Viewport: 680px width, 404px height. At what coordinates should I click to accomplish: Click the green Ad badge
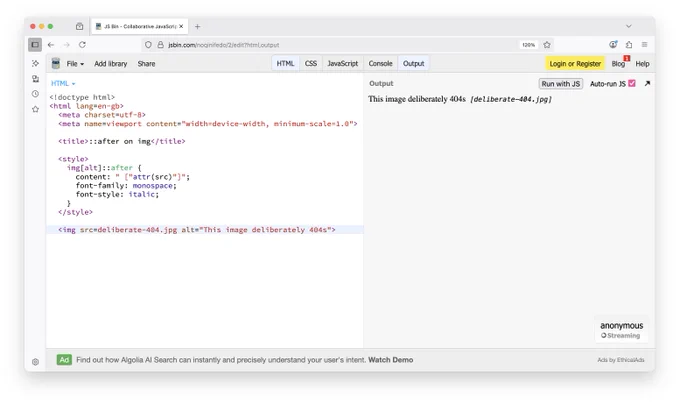pyautogui.click(x=64, y=360)
